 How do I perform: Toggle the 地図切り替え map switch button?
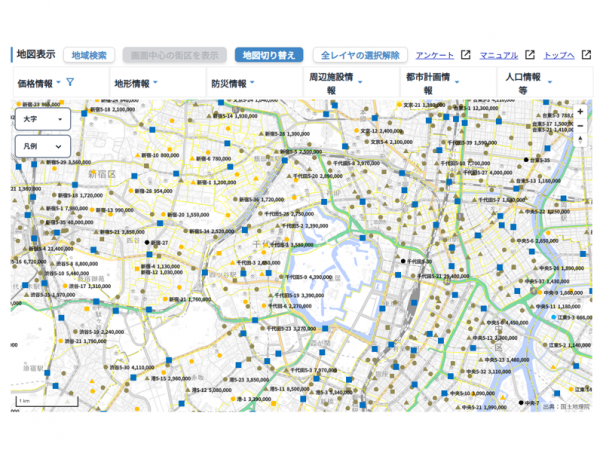click(x=270, y=55)
